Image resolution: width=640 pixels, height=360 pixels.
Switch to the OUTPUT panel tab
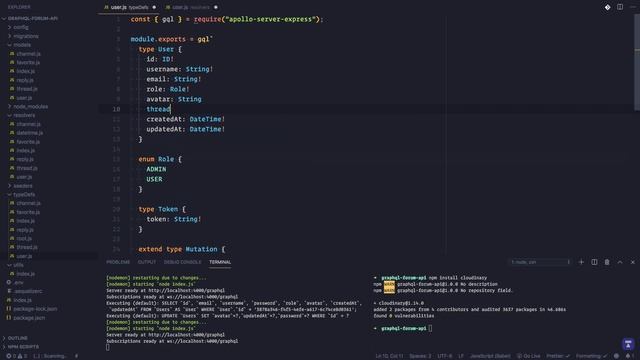[x=147, y=262]
